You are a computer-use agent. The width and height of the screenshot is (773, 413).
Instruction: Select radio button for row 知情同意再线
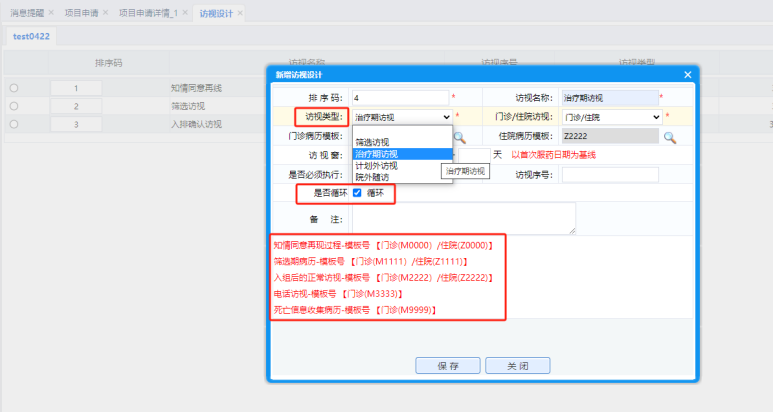click(14, 88)
